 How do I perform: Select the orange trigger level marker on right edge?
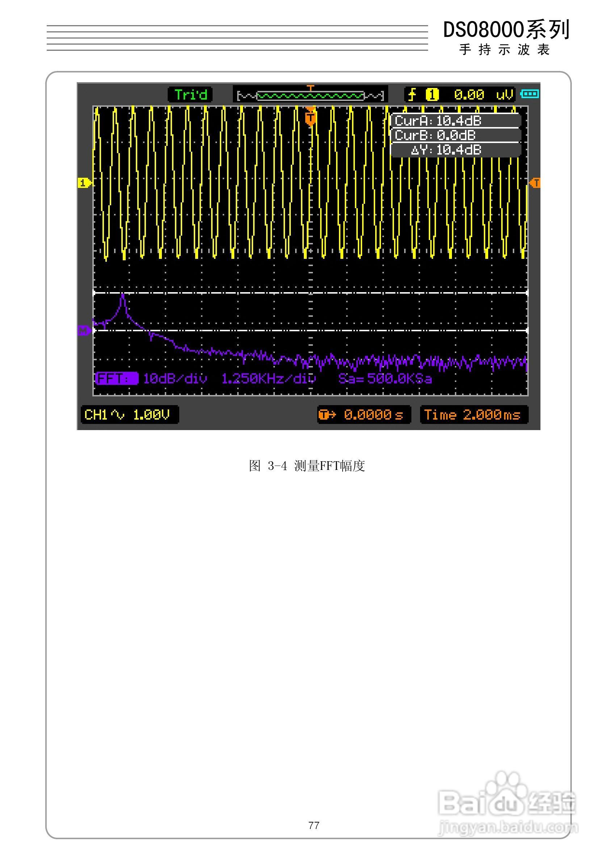point(535,183)
